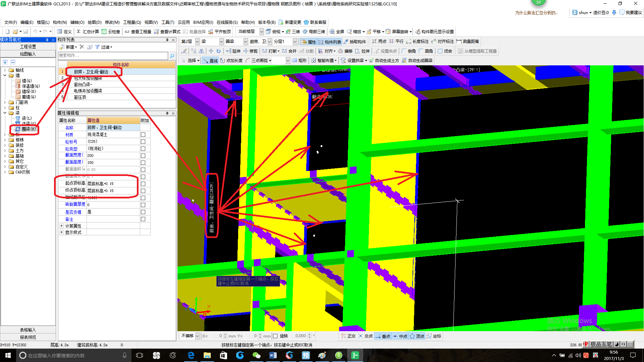The image size is (644, 362).
Task: Click the search magnifier in 构件列表
Action: point(172,56)
